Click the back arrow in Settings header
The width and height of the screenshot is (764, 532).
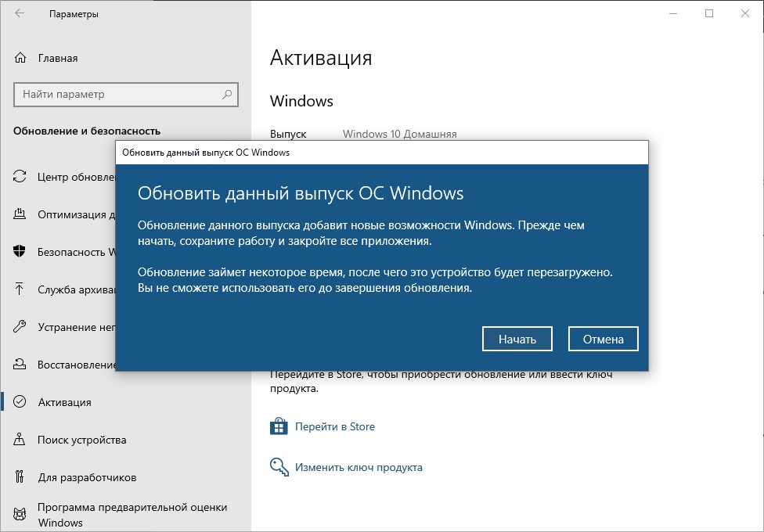[x=20, y=13]
